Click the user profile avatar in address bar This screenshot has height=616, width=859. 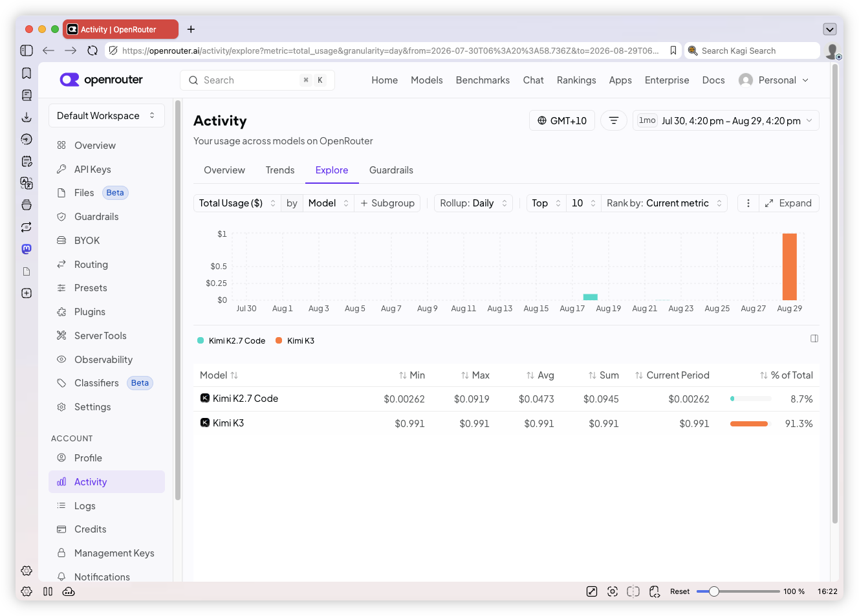coord(833,50)
